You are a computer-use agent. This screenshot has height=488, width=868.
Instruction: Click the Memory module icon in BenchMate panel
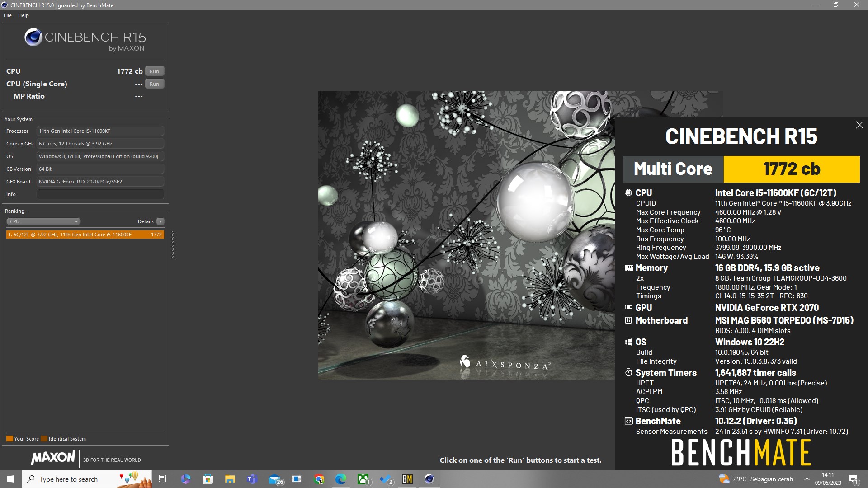click(x=628, y=268)
